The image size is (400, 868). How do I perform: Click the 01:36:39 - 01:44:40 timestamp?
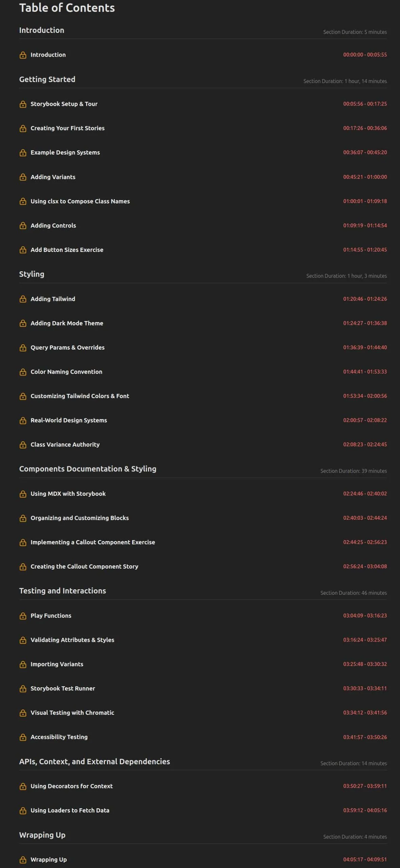[365, 348]
